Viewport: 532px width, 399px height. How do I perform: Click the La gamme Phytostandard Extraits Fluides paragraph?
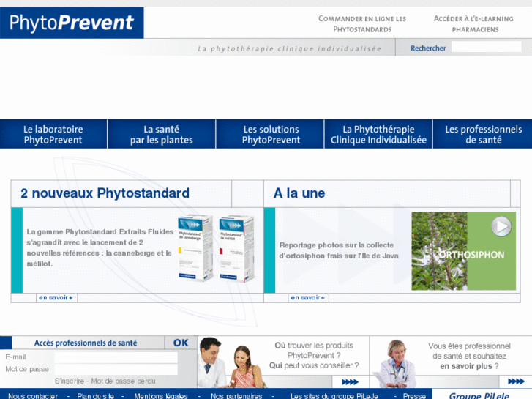tap(100, 248)
